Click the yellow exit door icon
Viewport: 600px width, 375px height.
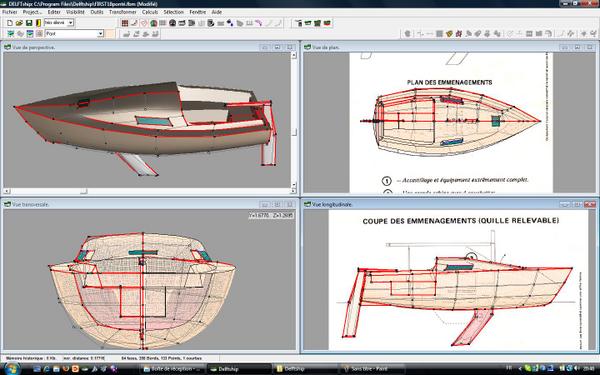point(38,23)
